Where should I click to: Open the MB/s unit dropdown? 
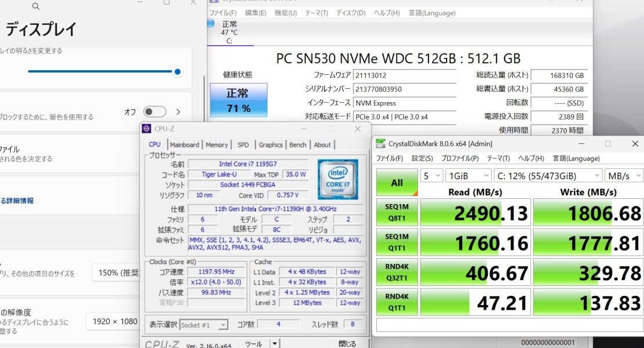pyautogui.click(x=624, y=176)
